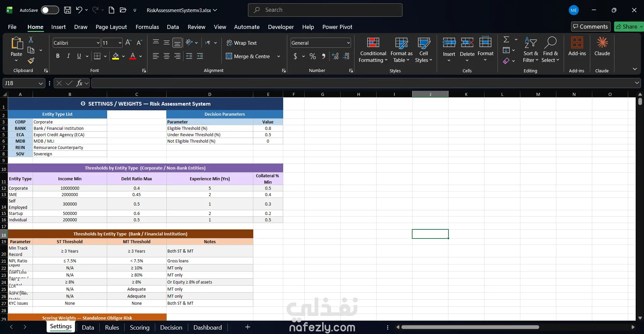
Task: Open the General number format dropdown
Action: click(x=348, y=43)
